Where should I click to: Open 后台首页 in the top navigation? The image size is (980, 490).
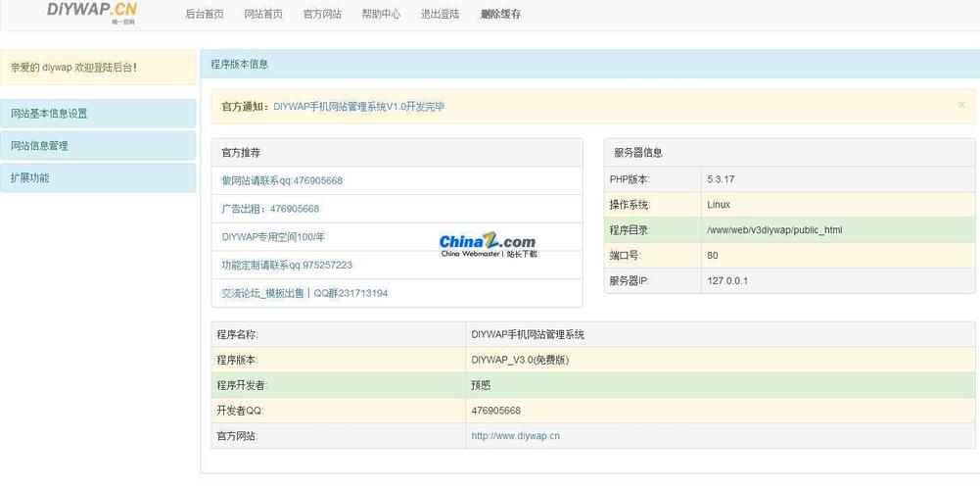click(x=205, y=14)
